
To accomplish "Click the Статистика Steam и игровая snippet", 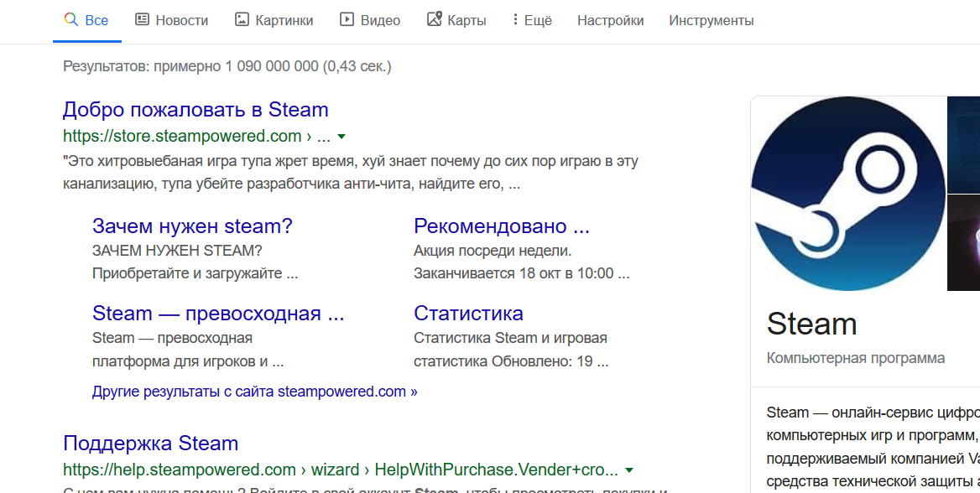I will pos(510,338).
